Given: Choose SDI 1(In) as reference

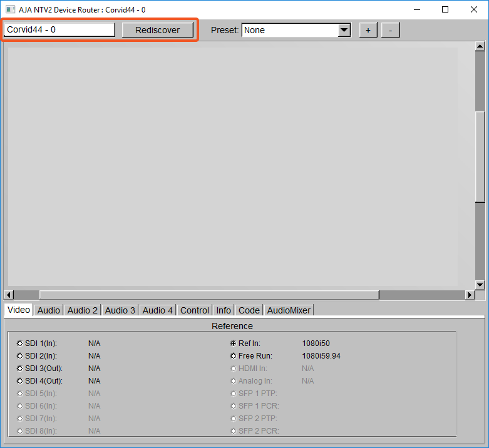Looking at the screenshot, I should pyautogui.click(x=20, y=344).
